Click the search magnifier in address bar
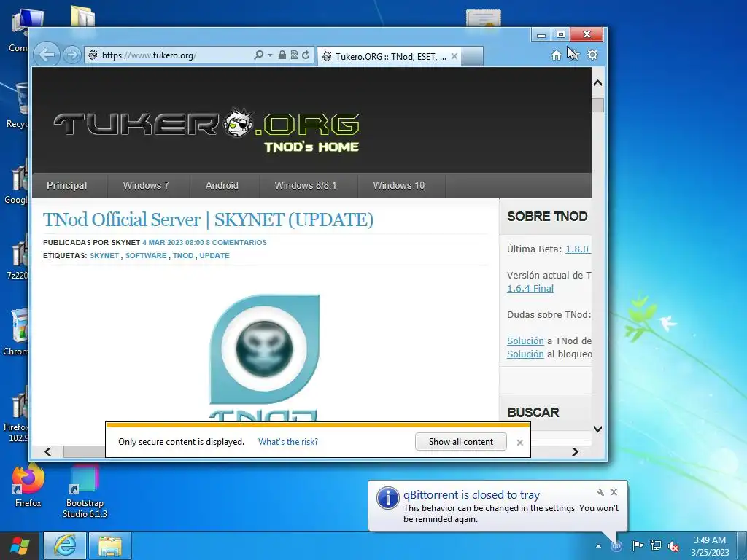This screenshot has width=747, height=560. click(259, 55)
